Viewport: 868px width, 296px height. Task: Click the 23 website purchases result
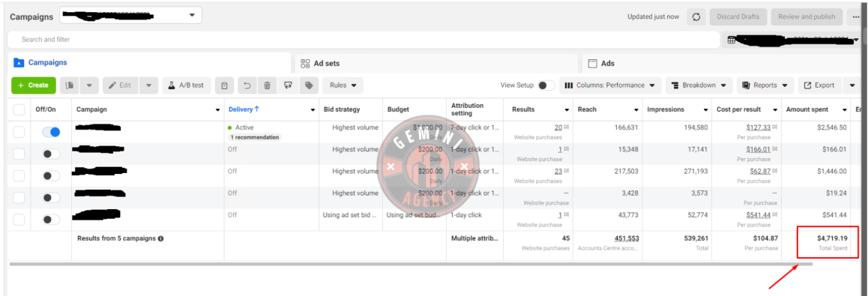(x=558, y=171)
